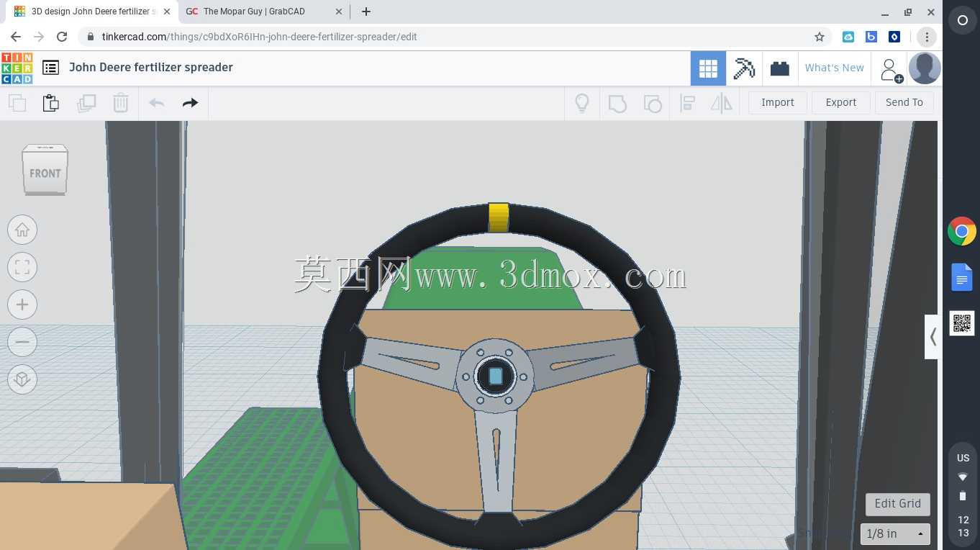The width and height of the screenshot is (980, 550).
Task: Select the blue center cap of steering wheel
Action: tap(496, 376)
